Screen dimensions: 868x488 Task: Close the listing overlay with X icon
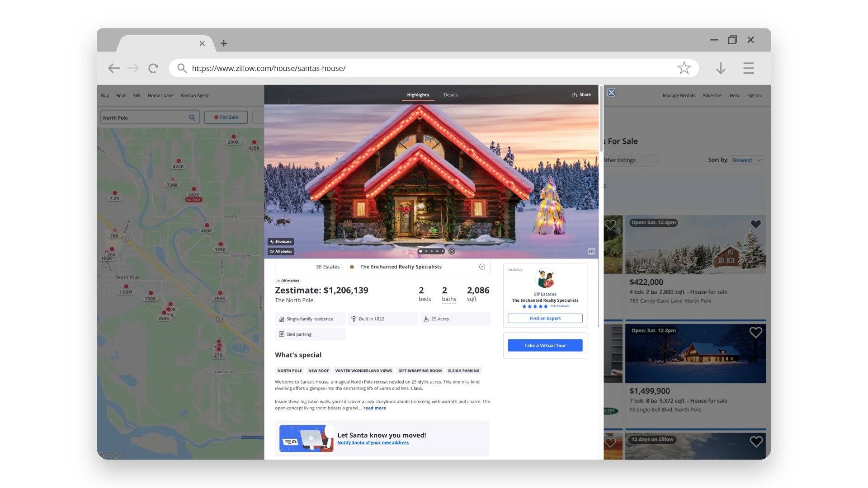(611, 93)
